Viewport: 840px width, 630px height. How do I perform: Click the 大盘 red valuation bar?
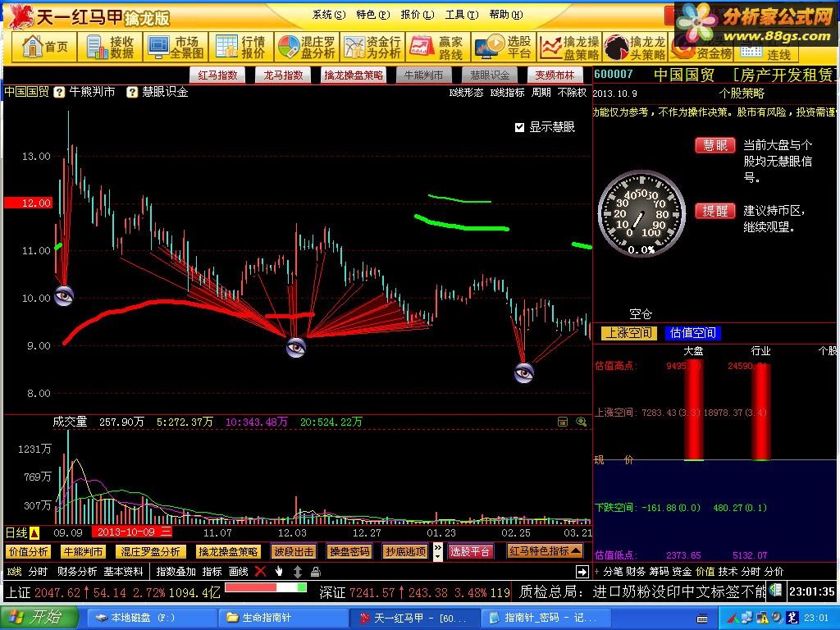(x=694, y=410)
